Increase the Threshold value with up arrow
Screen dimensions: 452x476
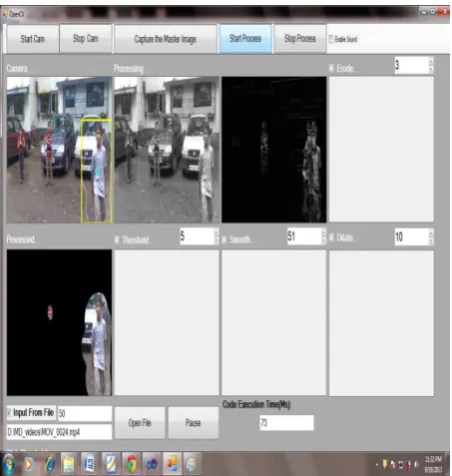click(x=217, y=233)
